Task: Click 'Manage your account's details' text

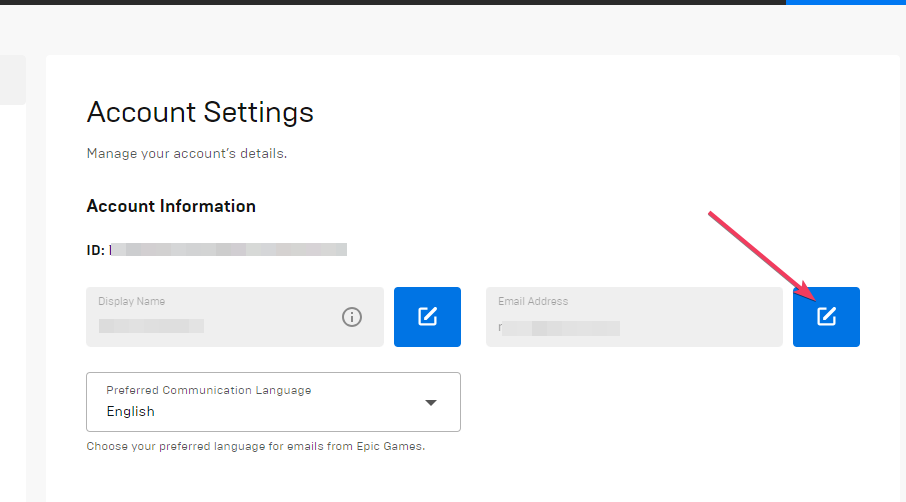Action: 186,154
